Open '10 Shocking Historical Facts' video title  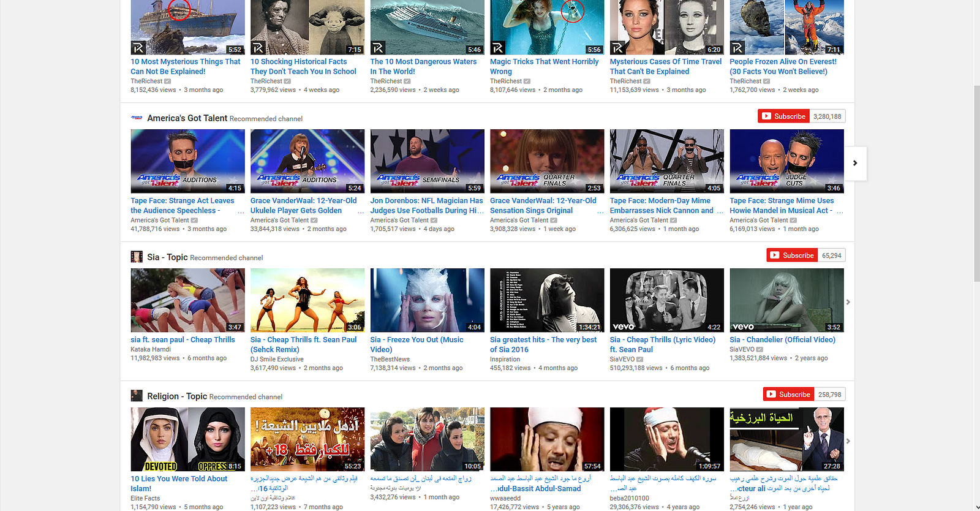tap(303, 66)
